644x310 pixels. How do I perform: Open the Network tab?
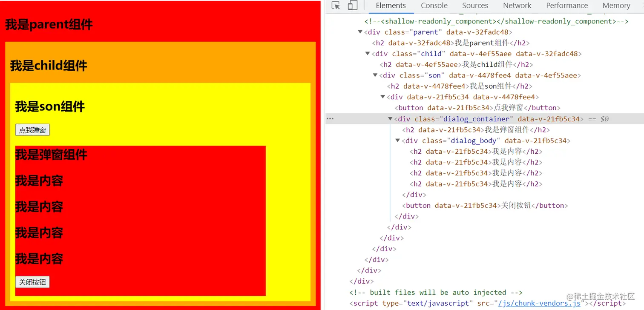point(517,6)
